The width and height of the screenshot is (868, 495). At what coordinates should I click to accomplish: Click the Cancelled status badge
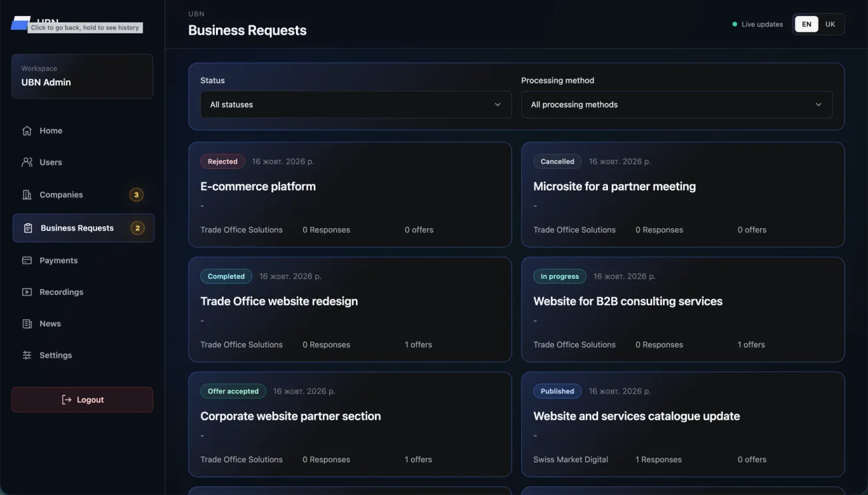[557, 161]
